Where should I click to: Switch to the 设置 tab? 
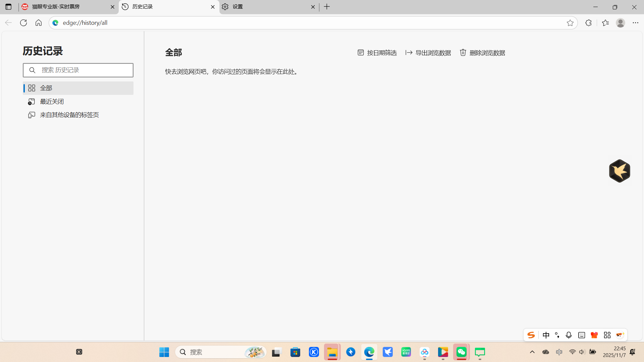click(269, 7)
